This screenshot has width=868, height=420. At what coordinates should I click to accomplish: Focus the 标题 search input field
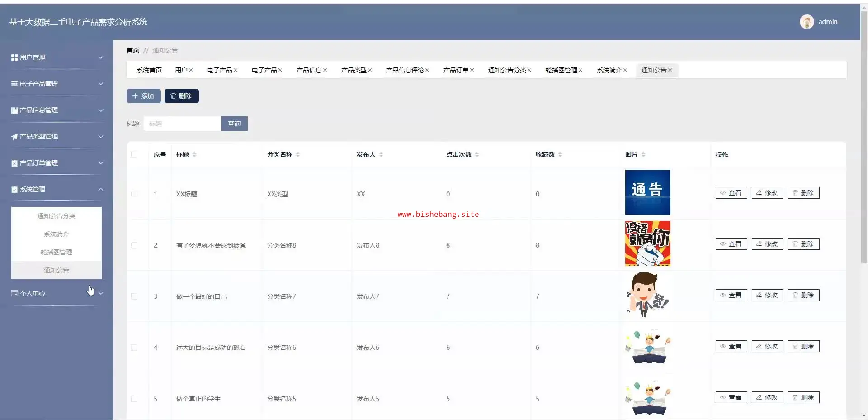182,124
